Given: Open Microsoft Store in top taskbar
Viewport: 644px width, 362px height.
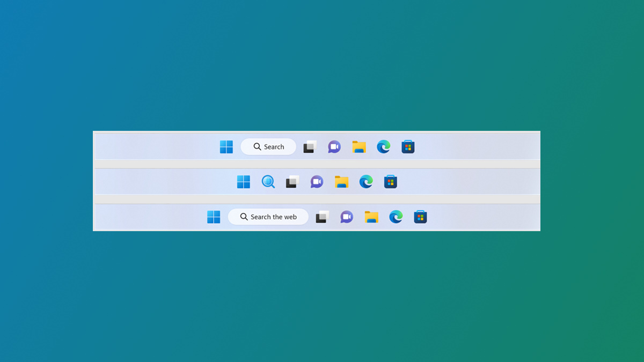Looking at the screenshot, I should coord(408,147).
